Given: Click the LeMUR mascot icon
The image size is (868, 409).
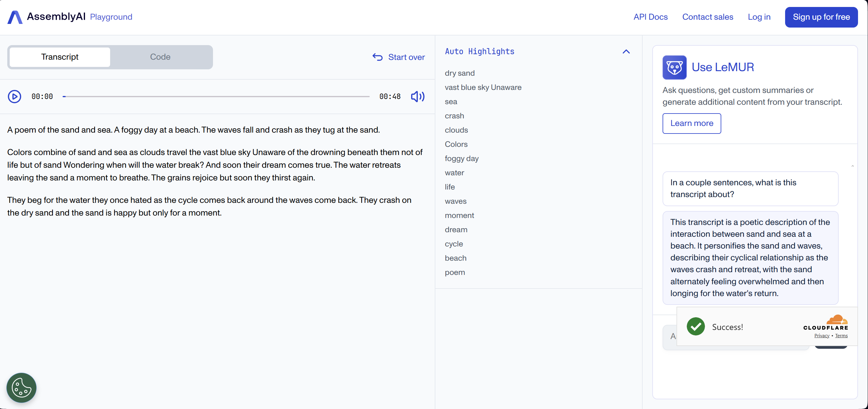Looking at the screenshot, I should (x=674, y=68).
